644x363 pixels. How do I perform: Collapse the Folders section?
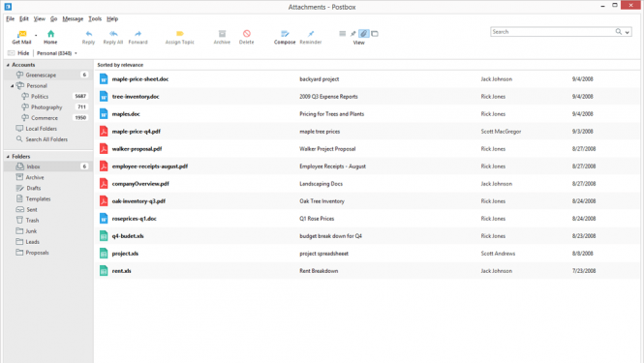pyautogui.click(x=8, y=157)
